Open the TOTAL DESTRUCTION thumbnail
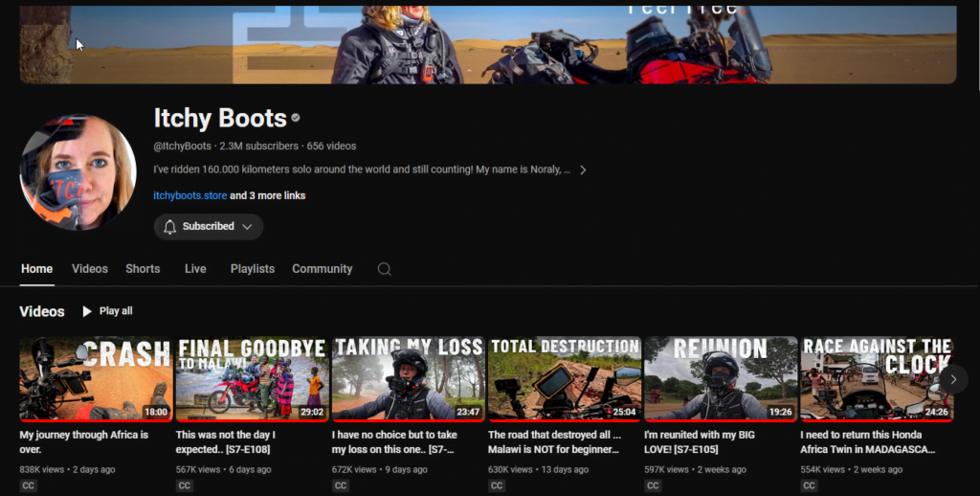980x496 pixels. 565,379
